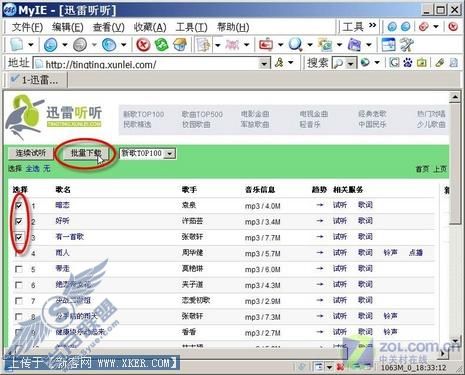The width and height of the screenshot is (465, 375).
Task: Click the red eraser icon in top toolbar
Action: (423, 27)
